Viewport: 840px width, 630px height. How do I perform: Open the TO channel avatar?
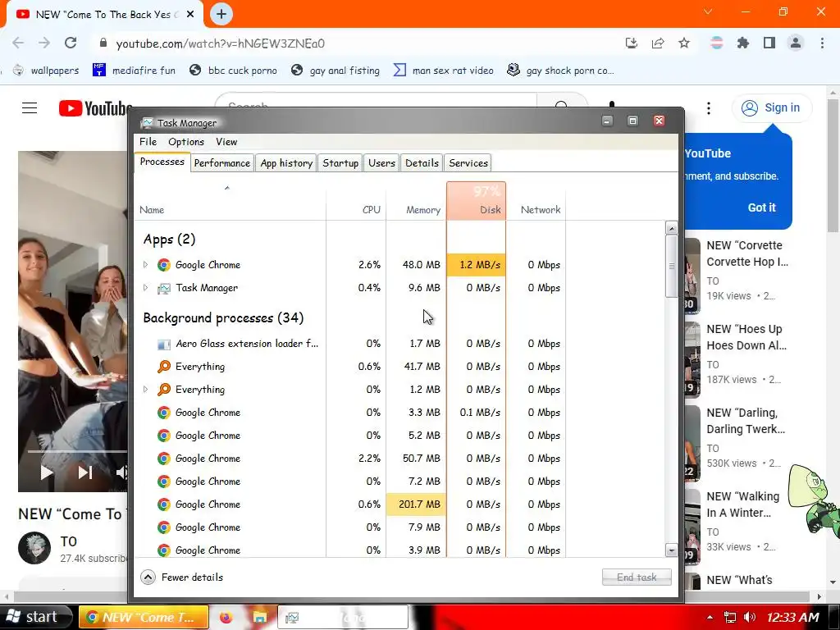(34, 548)
